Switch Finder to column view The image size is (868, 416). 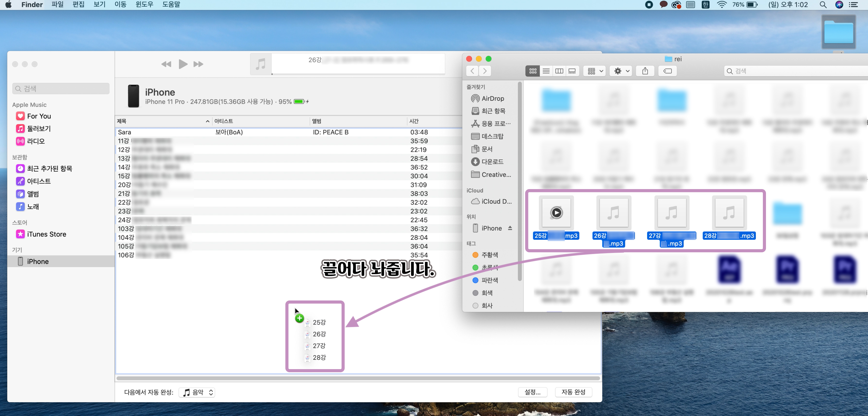click(559, 71)
